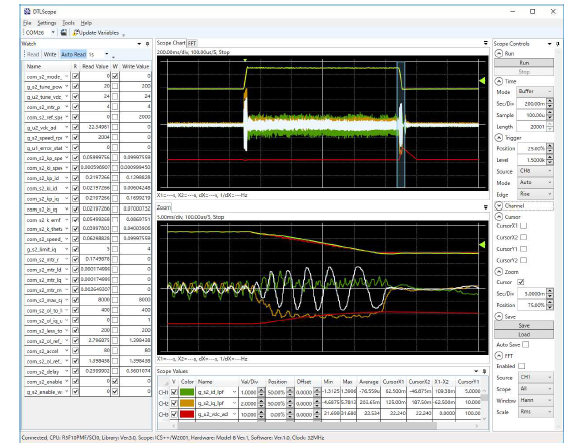This screenshot has height=443, width=583.
Task: Click Write in the Watch toolbar
Action: pyautogui.click(x=50, y=54)
